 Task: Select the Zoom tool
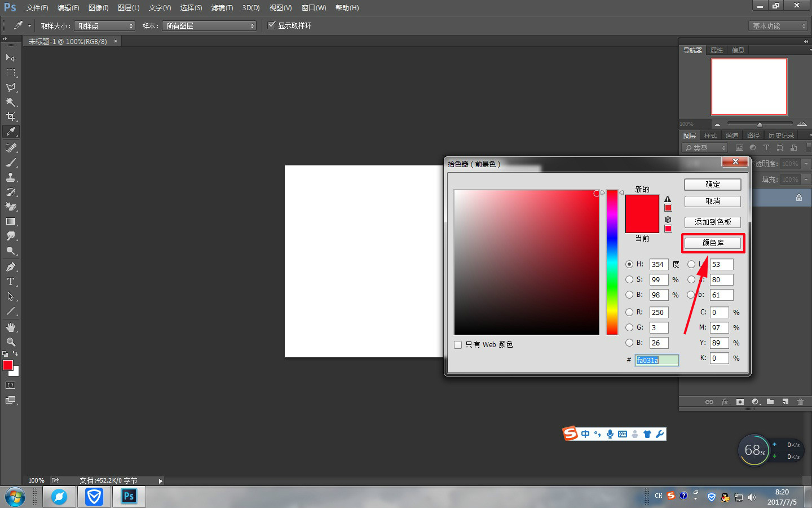tap(11, 342)
